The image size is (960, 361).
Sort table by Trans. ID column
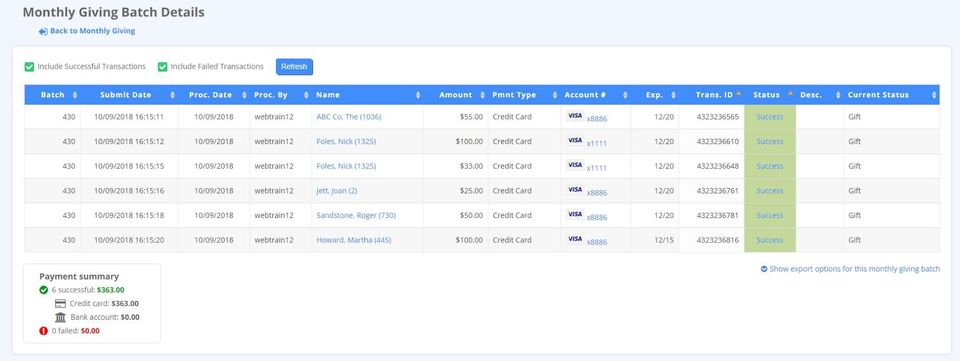[711, 95]
